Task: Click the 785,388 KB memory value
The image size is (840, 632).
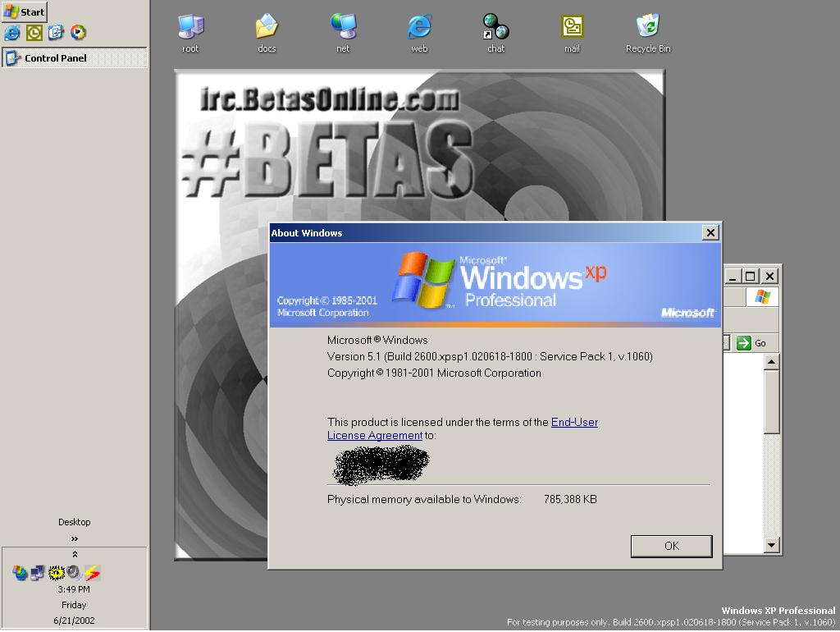Action: tap(570, 499)
